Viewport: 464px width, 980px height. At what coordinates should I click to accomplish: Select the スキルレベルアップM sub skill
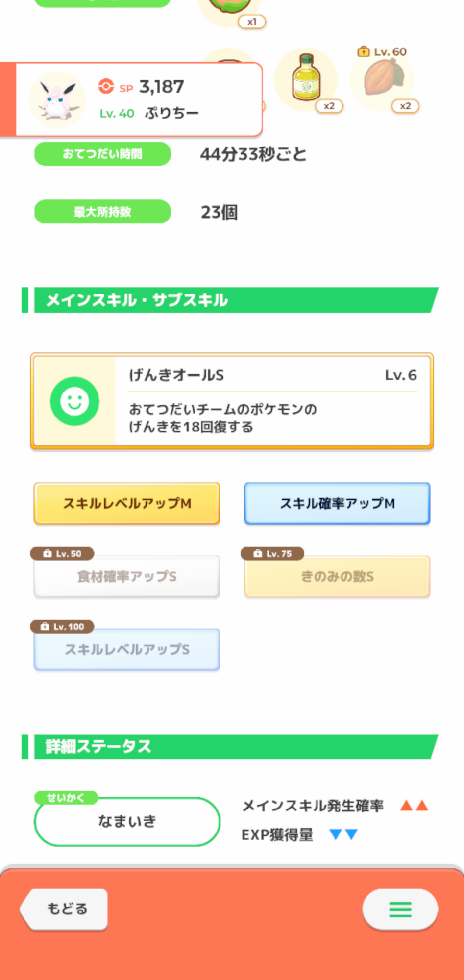point(126,503)
